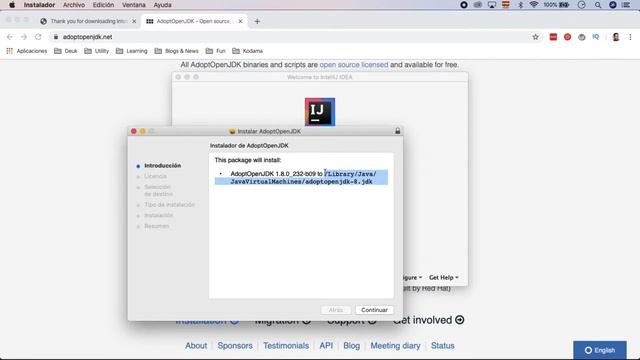The width and height of the screenshot is (640, 360).
Task: Open the Chrome three-dot menu
Action: [x=630, y=37]
